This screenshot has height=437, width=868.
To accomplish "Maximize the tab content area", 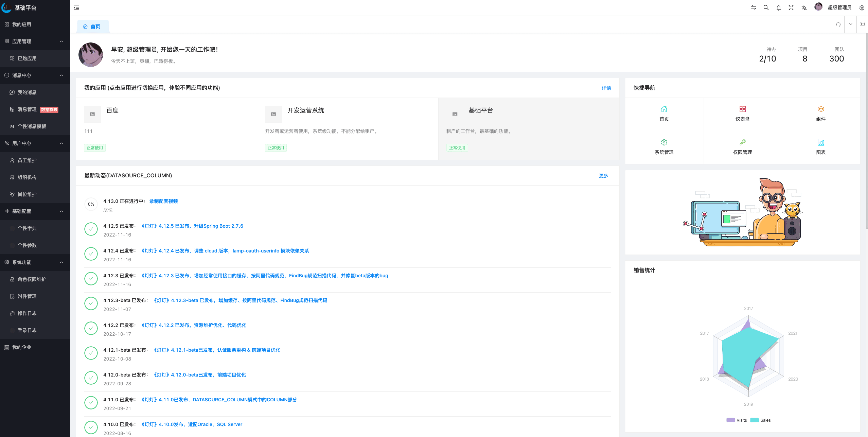I will [x=863, y=24].
